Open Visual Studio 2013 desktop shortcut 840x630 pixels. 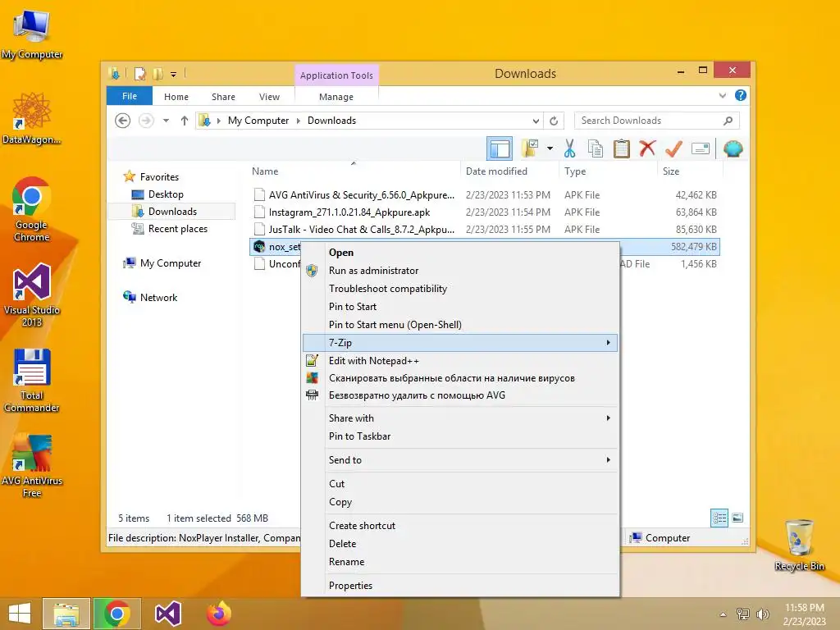[x=32, y=294]
